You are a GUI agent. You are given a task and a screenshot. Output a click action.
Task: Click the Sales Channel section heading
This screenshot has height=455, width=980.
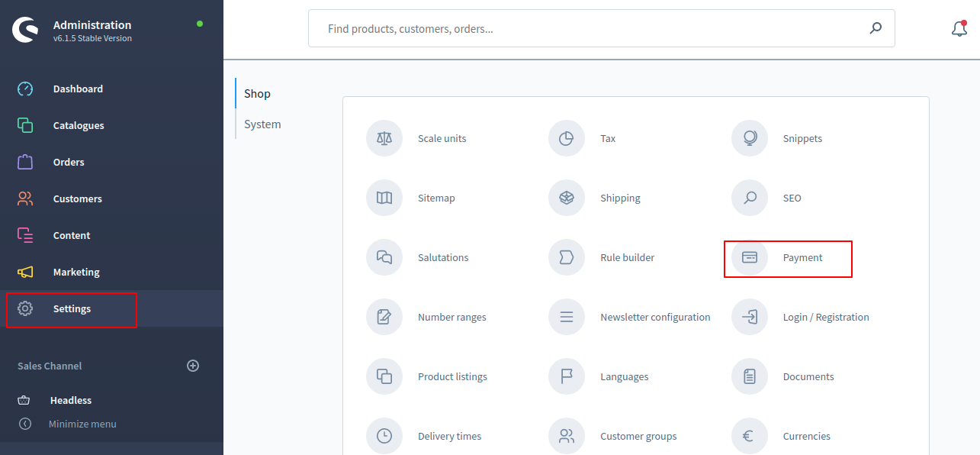[x=50, y=366]
